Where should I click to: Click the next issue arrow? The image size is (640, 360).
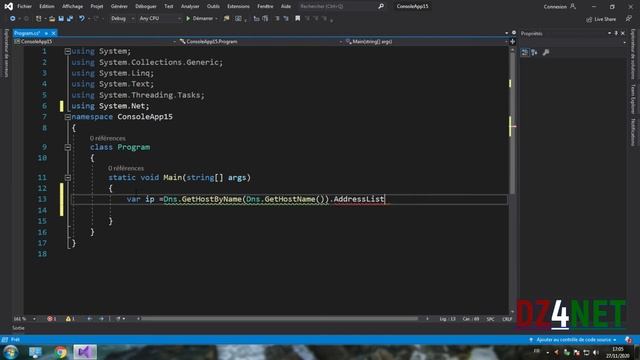pos(101,319)
